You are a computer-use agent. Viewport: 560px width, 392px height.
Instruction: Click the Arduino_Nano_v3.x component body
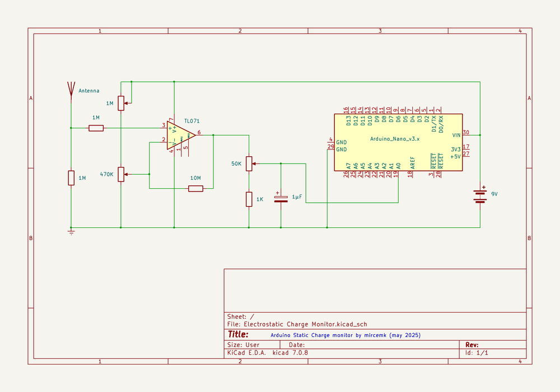398,142
